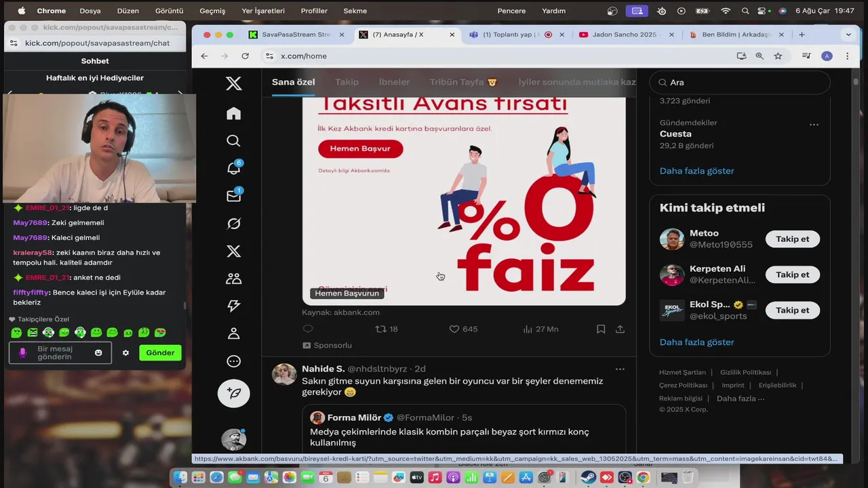This screenshot has height=488, width=868.
Task: Open Communities icon in X sidebar
Action: point(233,279)
